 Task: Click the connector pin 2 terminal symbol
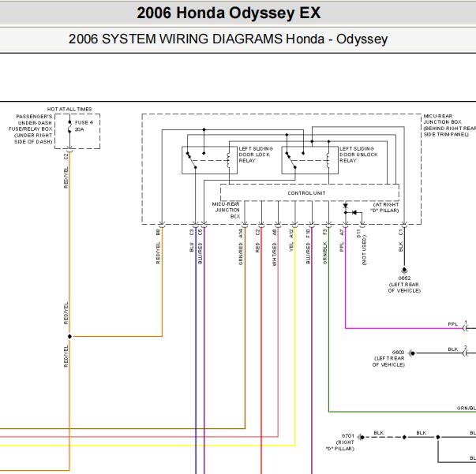click(x=466, y=353)
